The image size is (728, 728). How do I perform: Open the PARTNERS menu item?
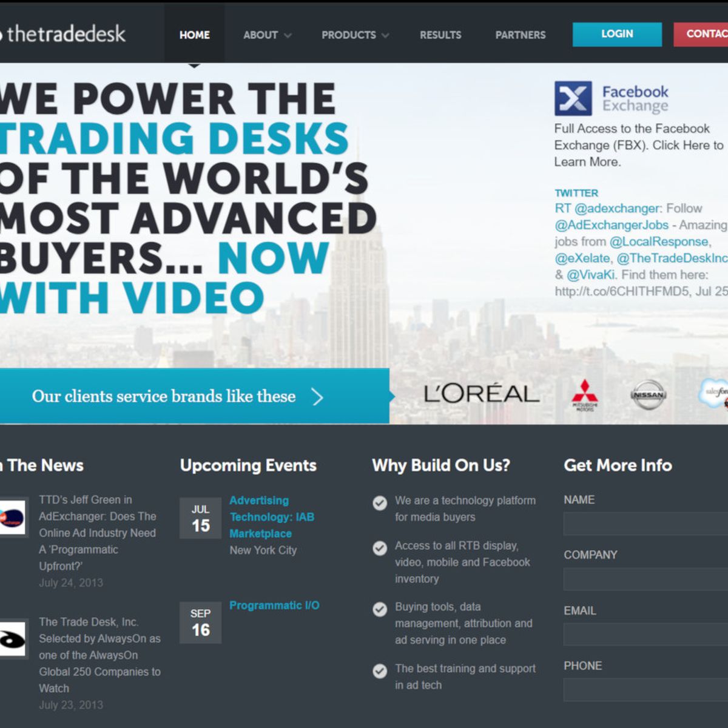pos(521,35)
